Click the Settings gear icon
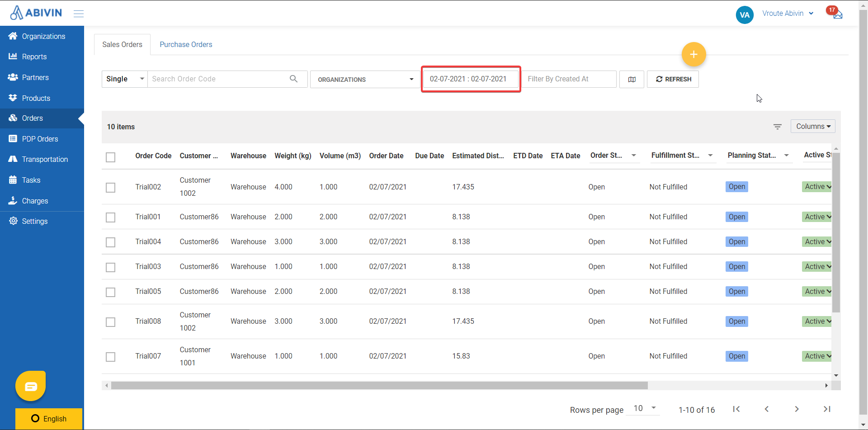 click(13, 221)
